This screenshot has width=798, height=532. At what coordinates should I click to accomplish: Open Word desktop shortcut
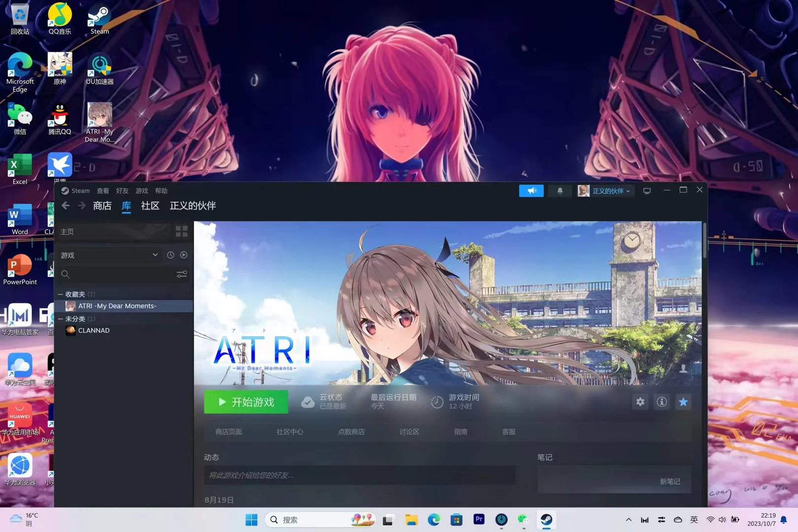click(20, 219)
